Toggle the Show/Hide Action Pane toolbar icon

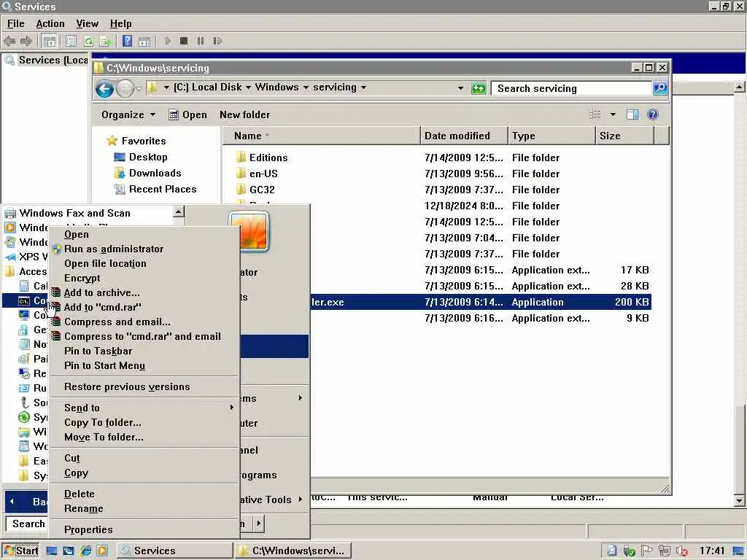click(x=144, y=41)
